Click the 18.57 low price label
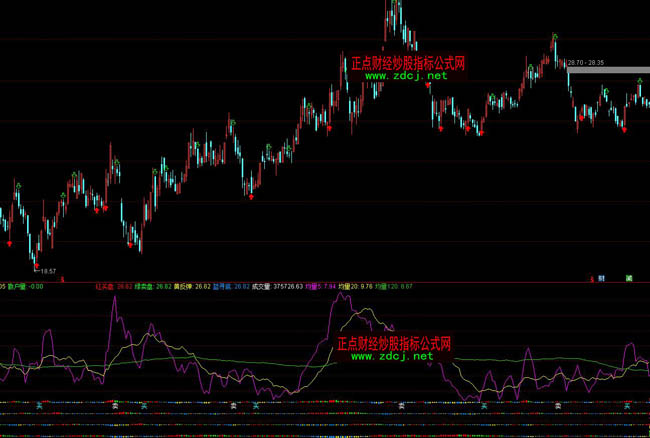650x438 pixels. coord(47,270)
